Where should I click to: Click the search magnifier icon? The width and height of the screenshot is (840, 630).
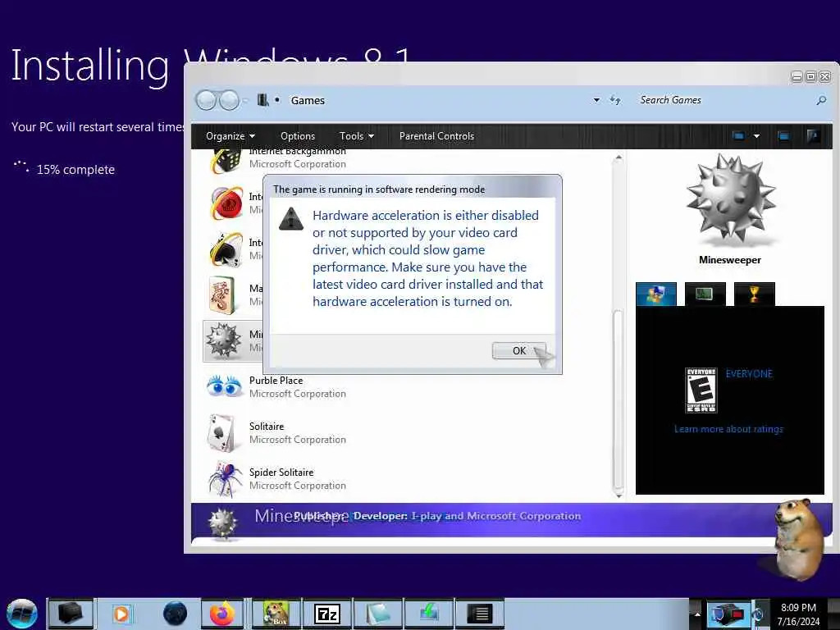click(821, 100)
